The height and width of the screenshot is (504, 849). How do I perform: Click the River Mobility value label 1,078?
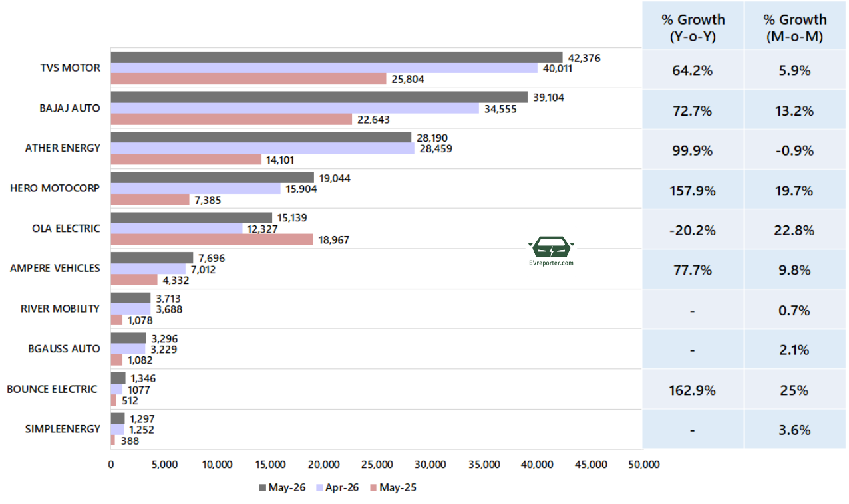(140, 320)
